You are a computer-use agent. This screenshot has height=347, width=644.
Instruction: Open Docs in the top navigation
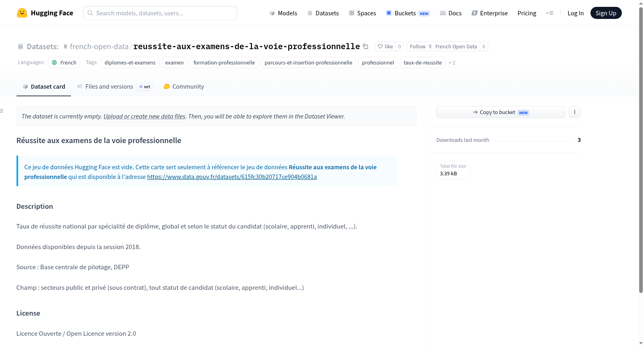click(451, 13)
